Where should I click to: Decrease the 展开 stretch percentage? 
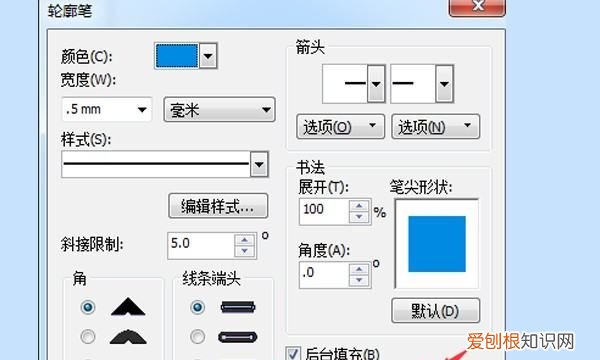pos(359,217)
